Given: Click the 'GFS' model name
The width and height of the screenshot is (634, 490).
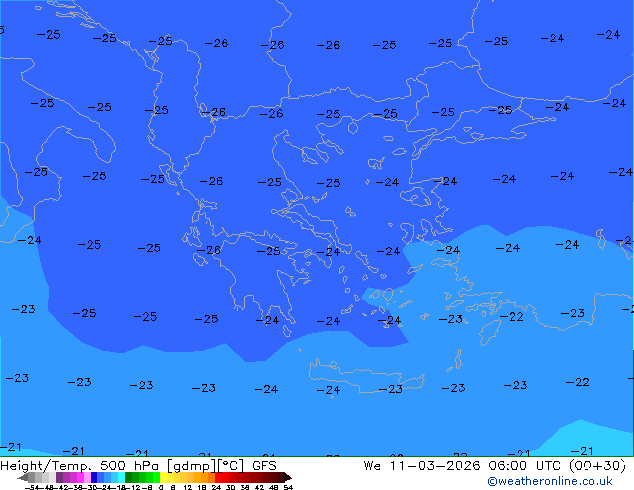Looking at the screenshot, I should [264, 466].
